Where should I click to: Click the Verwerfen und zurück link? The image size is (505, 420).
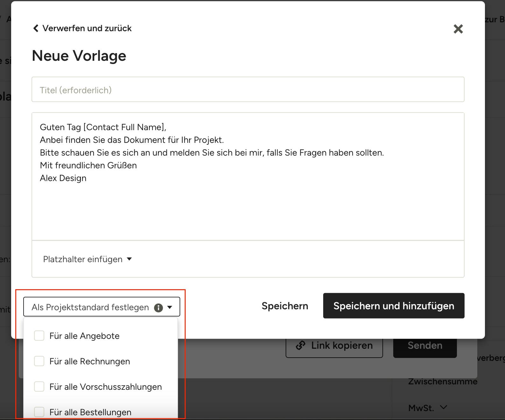(87, 28)
